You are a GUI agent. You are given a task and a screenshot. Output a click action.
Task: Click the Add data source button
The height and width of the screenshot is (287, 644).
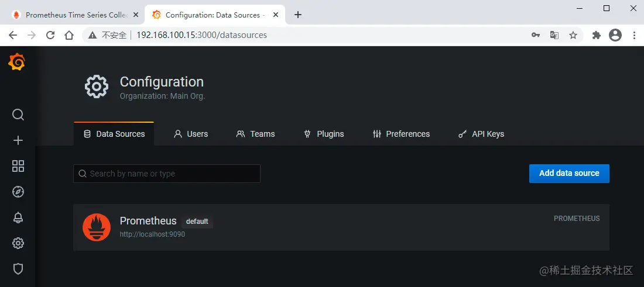point(569,174)
